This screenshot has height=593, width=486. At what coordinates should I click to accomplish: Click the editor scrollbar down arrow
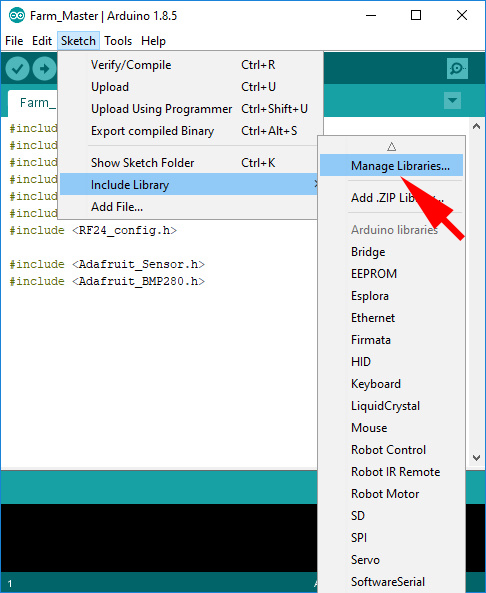(x=477, y=458)
